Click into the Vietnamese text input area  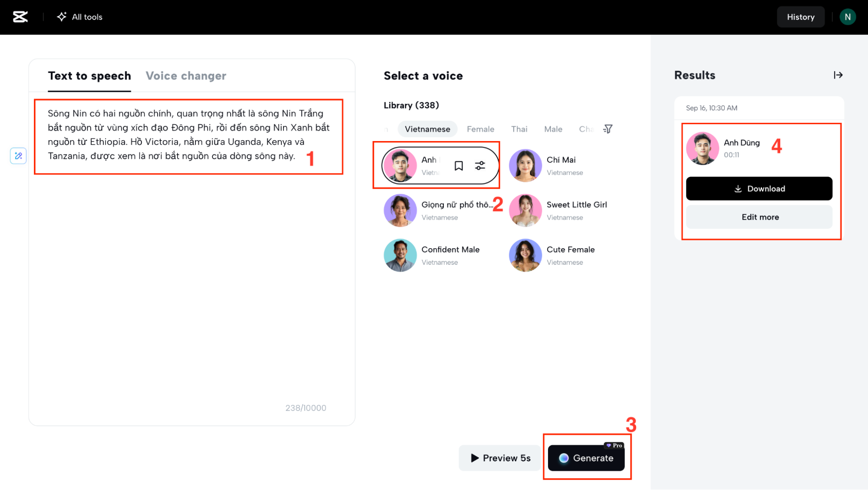pyautogui.click(x=188, y=135)
